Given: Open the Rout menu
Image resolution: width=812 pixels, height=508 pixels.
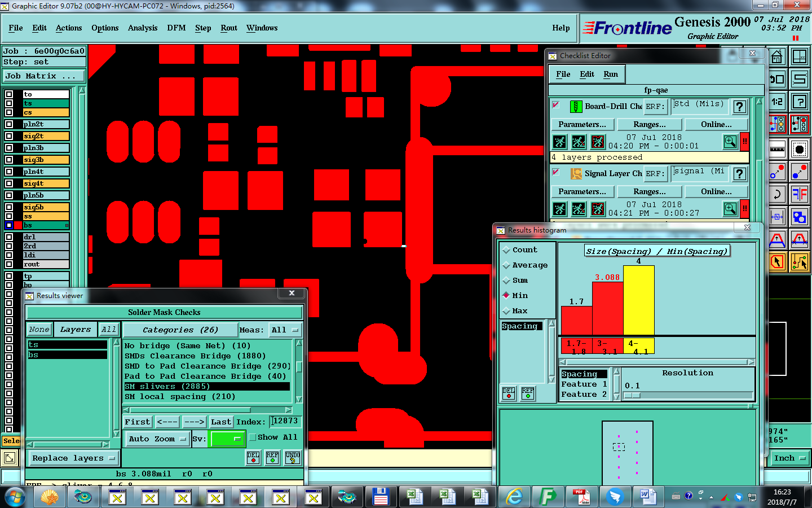Looking at the screenshot, I should pyautogui.click(x=229, y=28).
